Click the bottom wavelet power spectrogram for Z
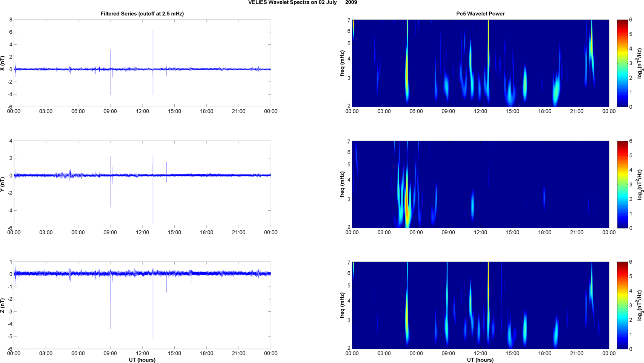The width and height of the screenshot is (644, 363). (x=480, y=305)
